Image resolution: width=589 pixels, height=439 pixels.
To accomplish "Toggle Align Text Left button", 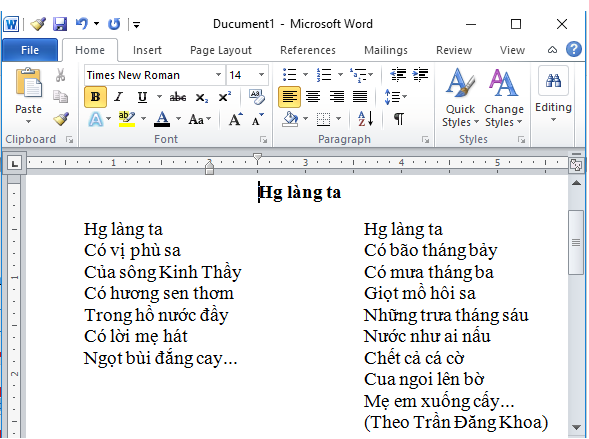I will (x=289, y=97).
